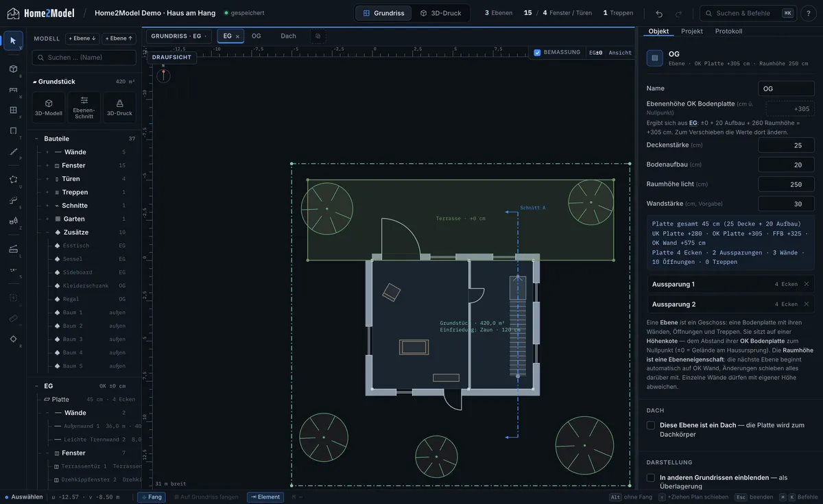Screen dimensions: 823x504
Task: Open the Protokoll tab
Action: (728, 32)
